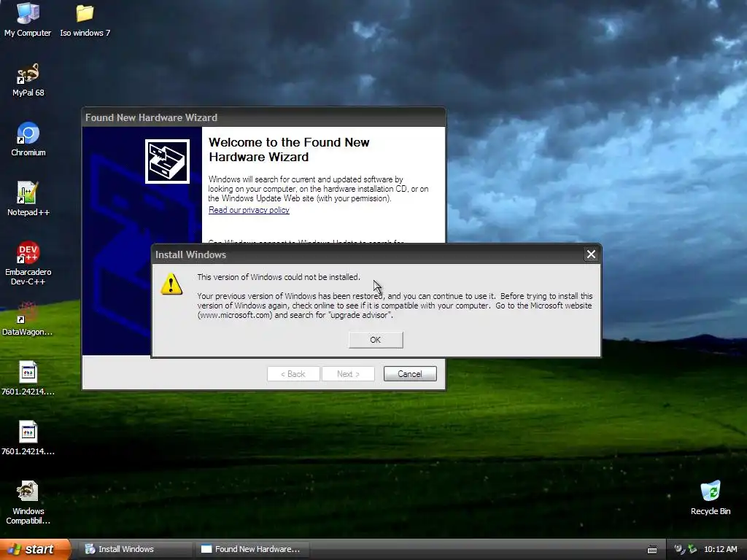Click the 10:12 AM system clock
This screenshot has width=747, height=560.
(720, 549)
